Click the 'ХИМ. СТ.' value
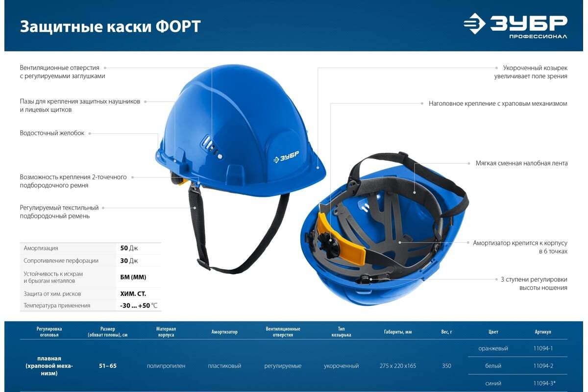 click(133, 294)
